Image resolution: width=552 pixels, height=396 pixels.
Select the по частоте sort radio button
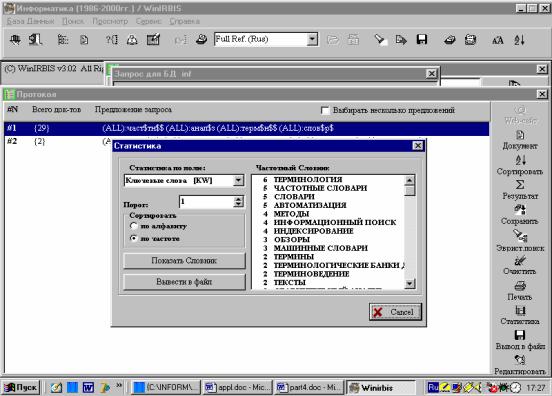tap(134, 238)
